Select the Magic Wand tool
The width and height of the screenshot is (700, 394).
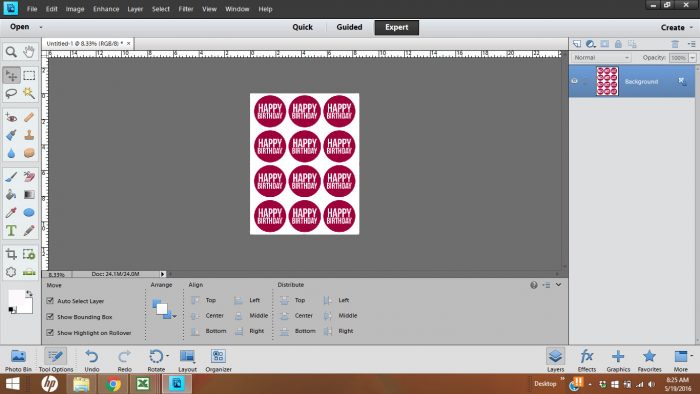pos(29,93)
